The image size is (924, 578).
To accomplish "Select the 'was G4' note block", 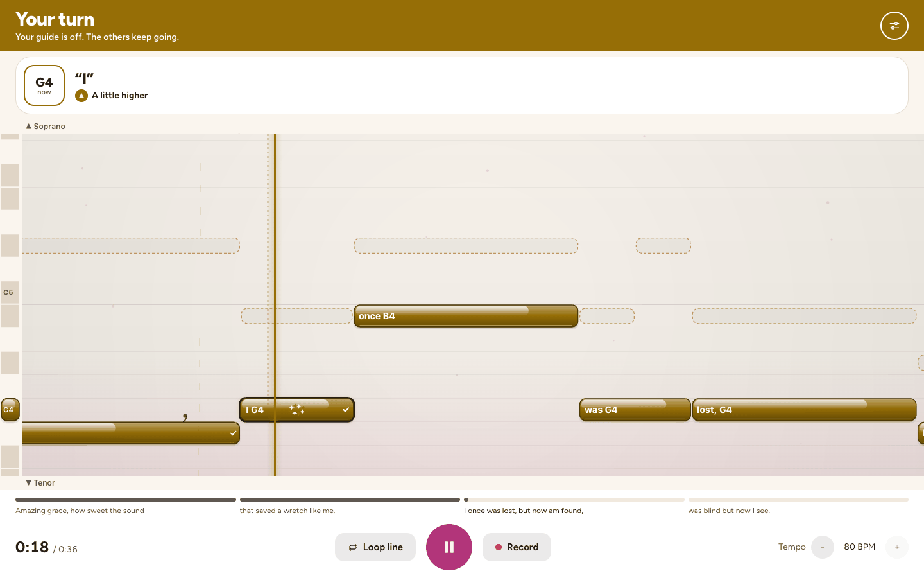I will 635,410.
